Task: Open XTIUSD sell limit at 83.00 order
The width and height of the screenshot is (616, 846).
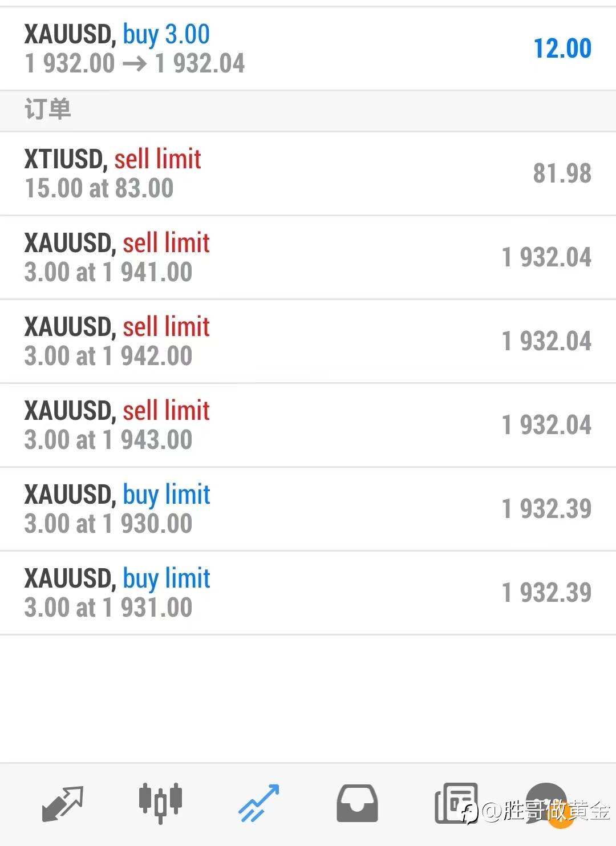Action: coord(308,173)
